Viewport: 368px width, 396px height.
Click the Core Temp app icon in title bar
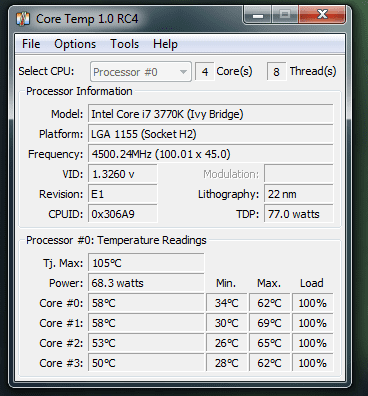23,19
